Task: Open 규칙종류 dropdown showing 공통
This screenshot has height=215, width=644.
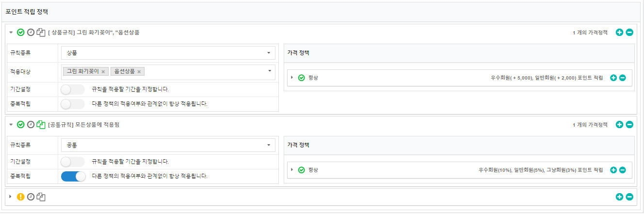Action: (168, 145)
